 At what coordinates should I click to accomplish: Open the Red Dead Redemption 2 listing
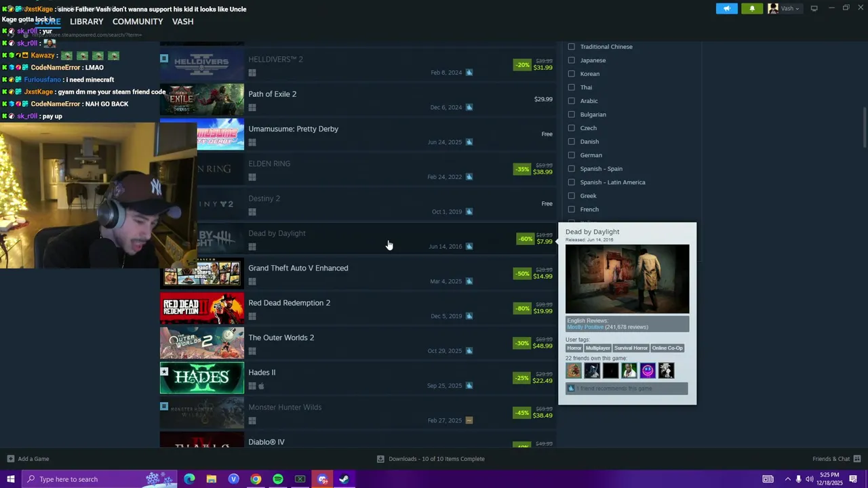pyautogui.click(x=358, y=308)
